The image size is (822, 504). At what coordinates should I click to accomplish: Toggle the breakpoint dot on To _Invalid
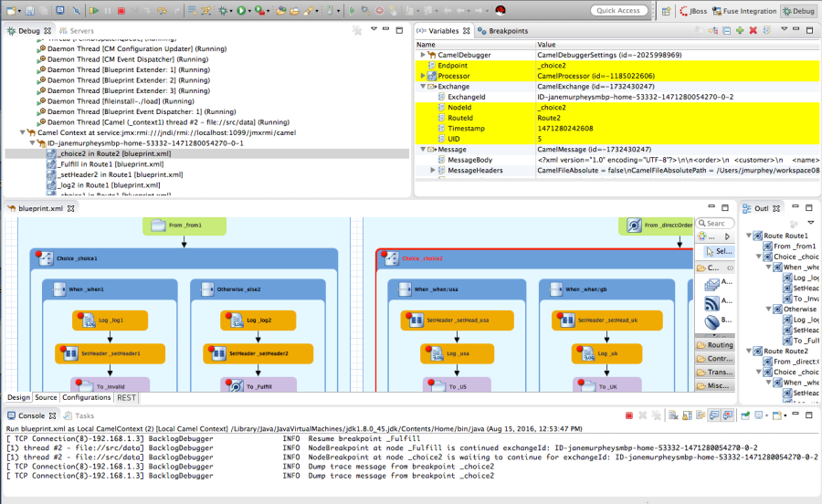coord(79,383)
